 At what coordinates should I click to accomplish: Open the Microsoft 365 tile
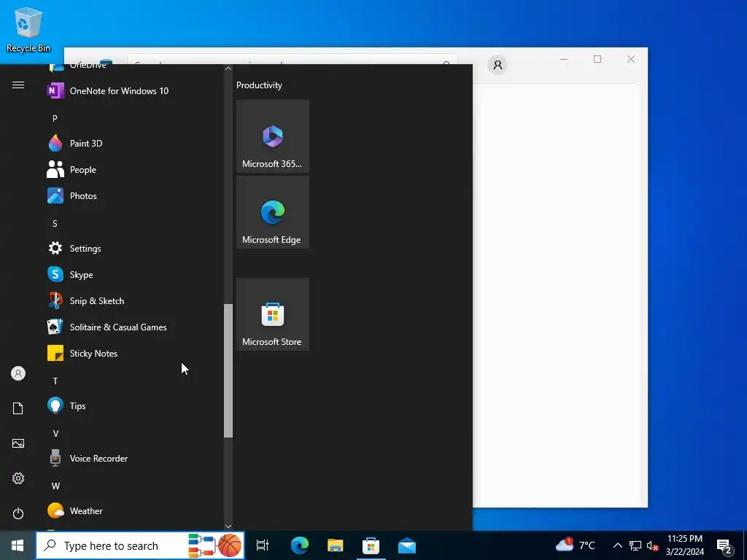[x=273, y=136]
